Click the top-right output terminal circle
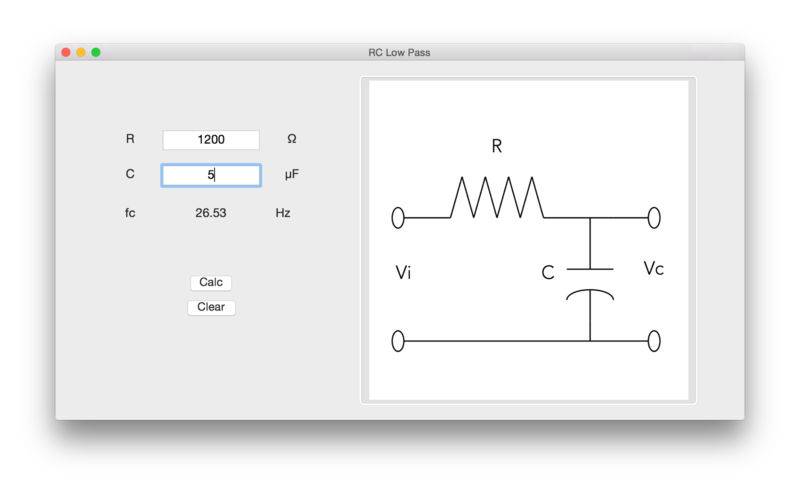The image size is (800, 500). (x=654, y=217)
